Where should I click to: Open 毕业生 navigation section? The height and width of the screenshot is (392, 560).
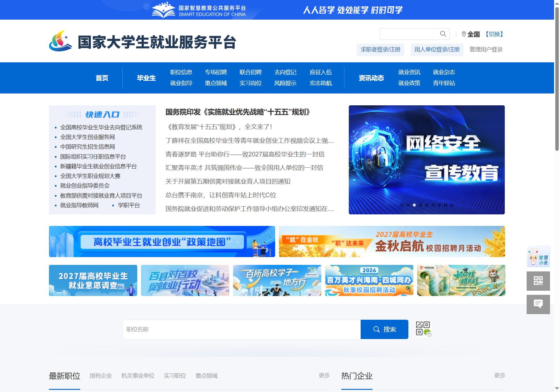(146, 78)
